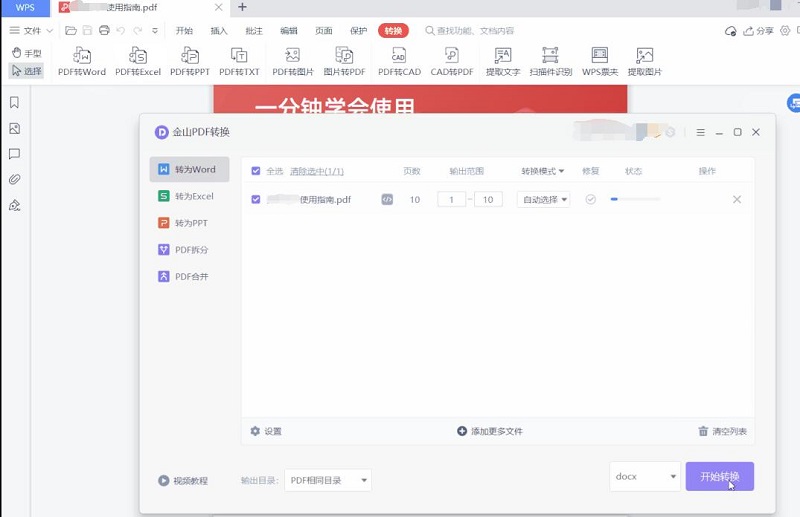
Task: Click the 开始转换 button
Action: click(x=719, y=476)
